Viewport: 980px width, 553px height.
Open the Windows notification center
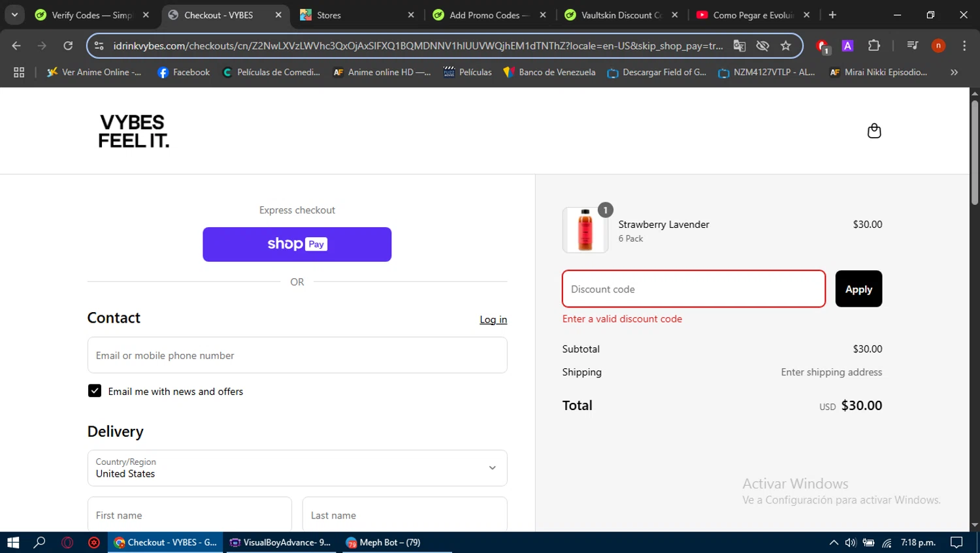tap(956, 543)
